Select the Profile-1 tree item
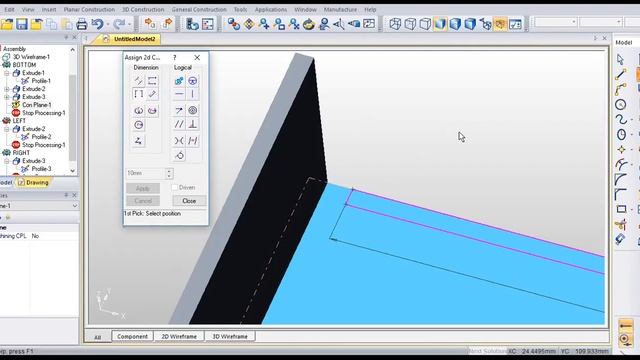Viewport: 640px width, 360px height. pos(41,81)
